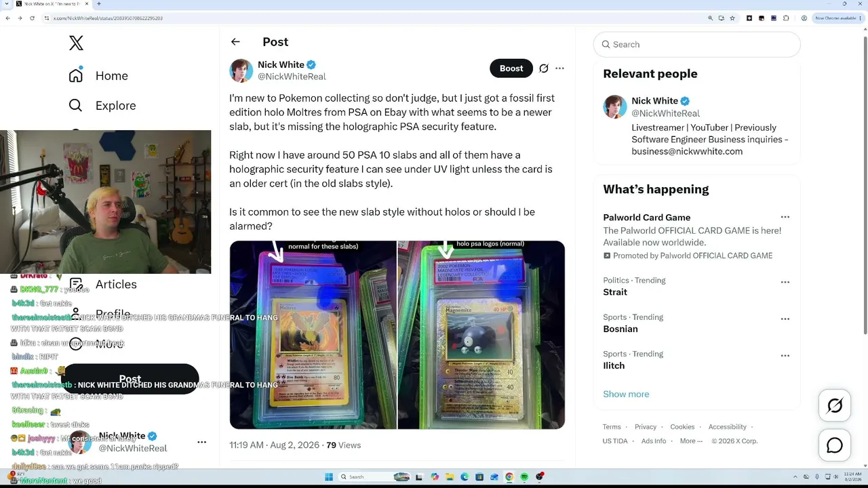This screenshot has height=488, width=868.
Task: Go back using the Post header arrow
Action: (235, 42)
